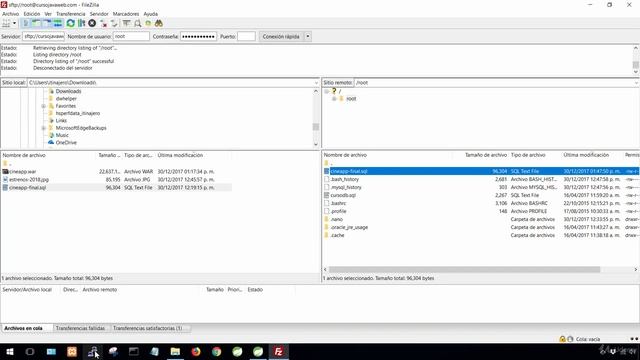Open Chrome from the taskbar
The image size is (640, 360).
(x=217, y=351)
